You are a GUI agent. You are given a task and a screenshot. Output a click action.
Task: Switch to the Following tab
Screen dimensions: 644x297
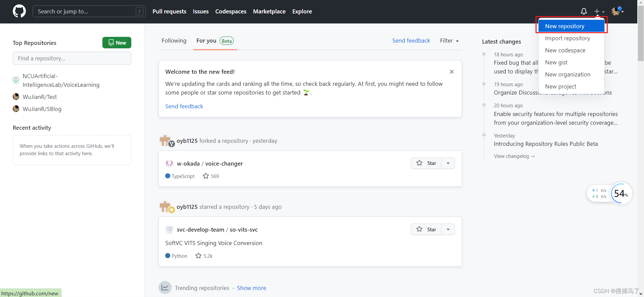click(x=174, y=41)
